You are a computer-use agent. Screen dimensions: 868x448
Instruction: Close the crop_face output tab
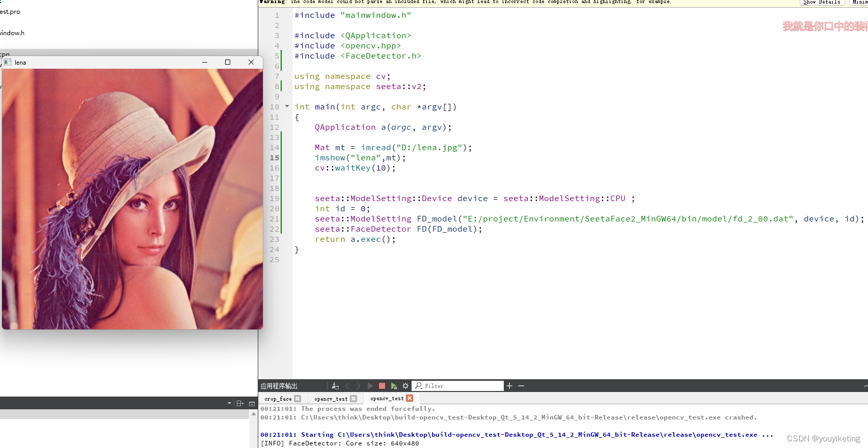(x=297, y=399)
